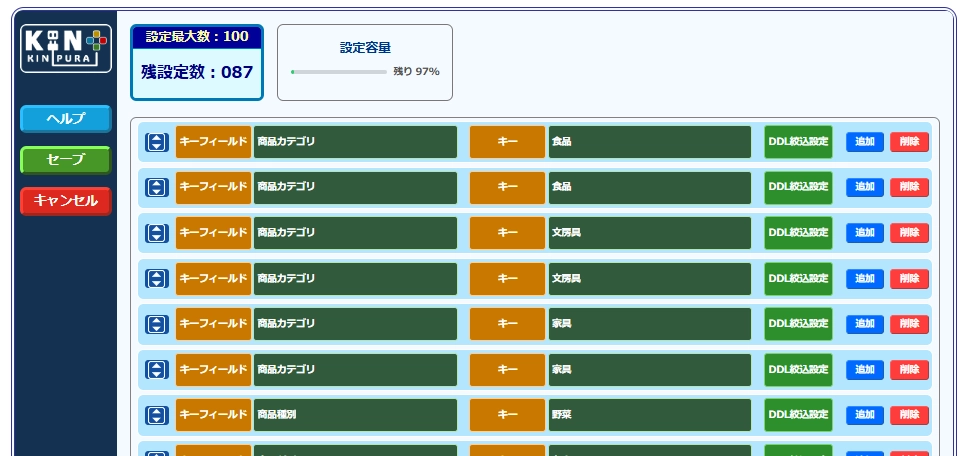Image resolution: width=969 pixels, height=456 pixels.
Task: Click the 食品 key box on the first 食品 row
Action: pos(650,142)
